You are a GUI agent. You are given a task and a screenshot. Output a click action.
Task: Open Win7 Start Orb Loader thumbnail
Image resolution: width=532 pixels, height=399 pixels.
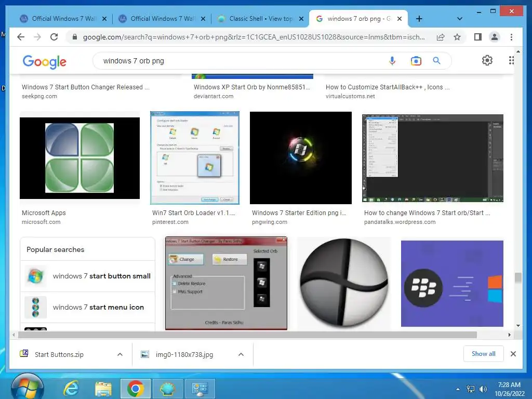click(195, 158)
